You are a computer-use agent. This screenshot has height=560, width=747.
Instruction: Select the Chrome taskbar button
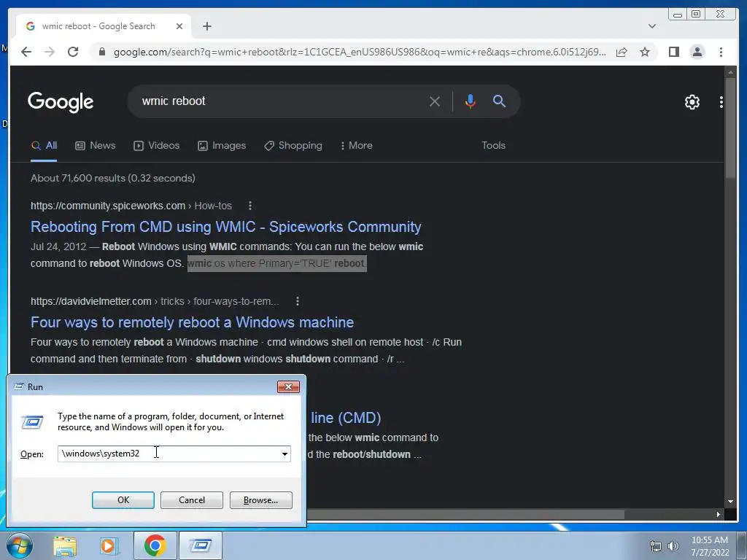155,545
